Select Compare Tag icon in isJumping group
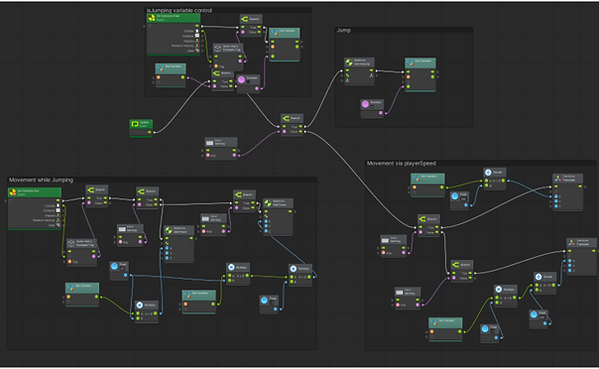Screen dimensions: 599x369 tap(218, 48)
